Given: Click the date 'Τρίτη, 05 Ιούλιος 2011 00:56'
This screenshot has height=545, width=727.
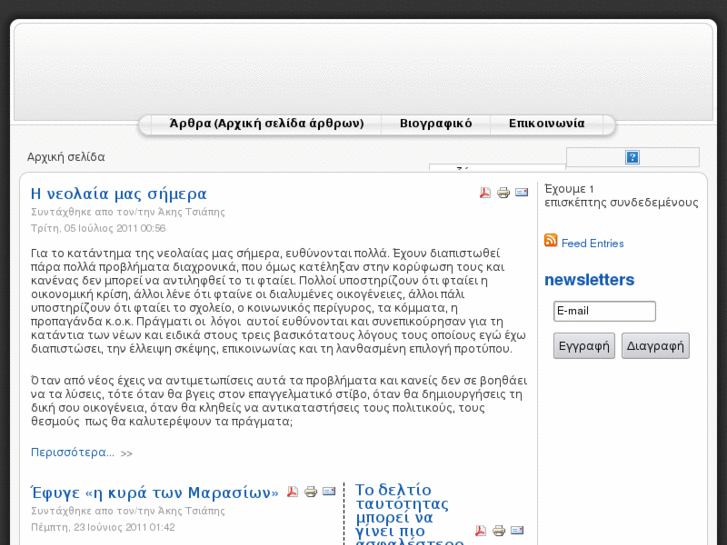Looking at the screenshot, I should click(x=98, y=228).
